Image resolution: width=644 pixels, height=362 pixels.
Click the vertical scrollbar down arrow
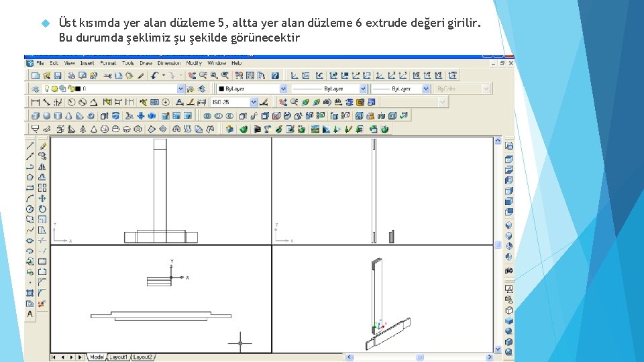point(498,350)
